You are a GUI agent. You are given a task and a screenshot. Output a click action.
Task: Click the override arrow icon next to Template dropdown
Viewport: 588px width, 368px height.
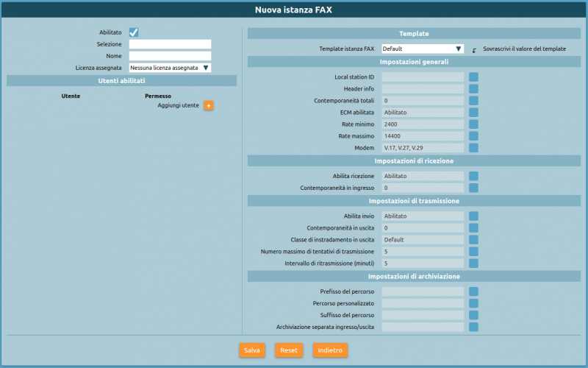(474, 49)
